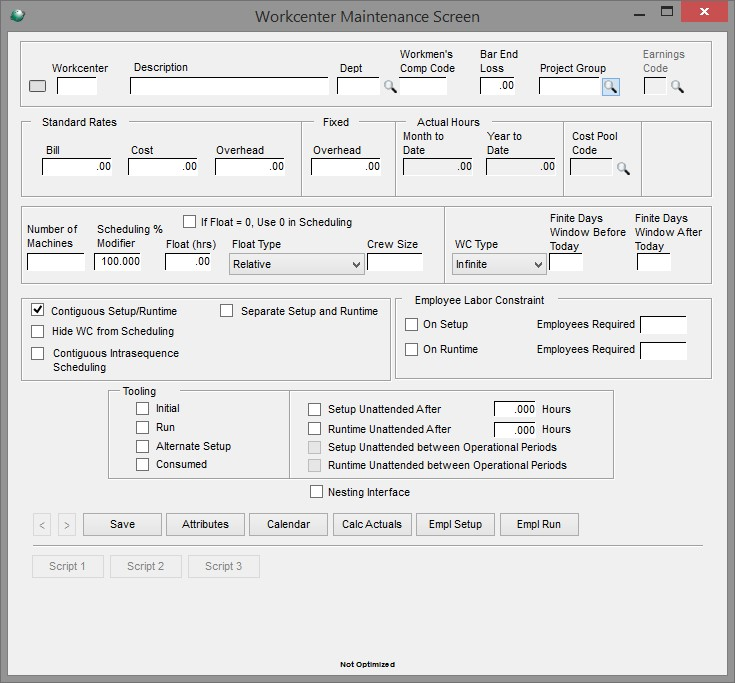Click the Script 2 button
Viewport: 735px width, 683px height.
(x=146, y=566)
